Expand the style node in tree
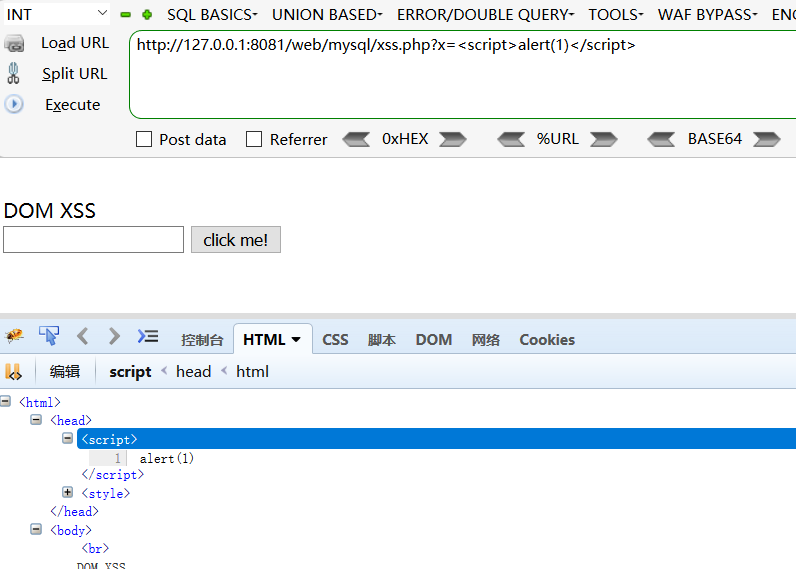 [68, 492]
